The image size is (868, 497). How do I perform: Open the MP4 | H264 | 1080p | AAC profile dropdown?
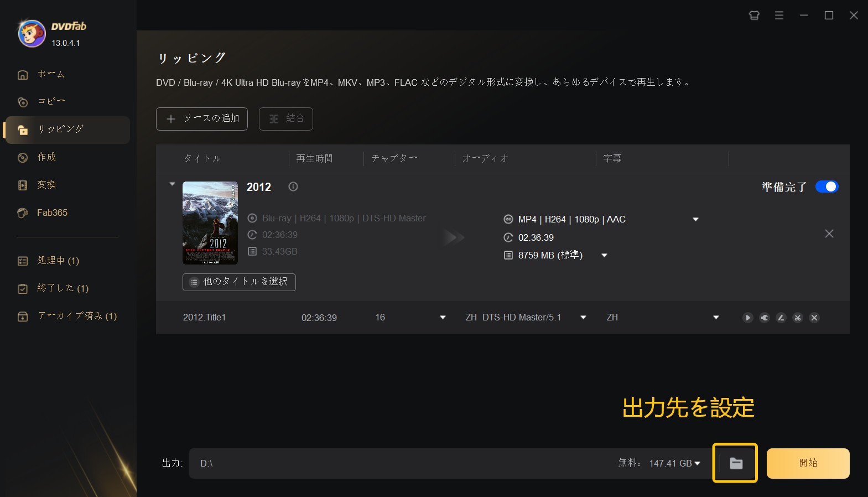[x=695, y=219]
